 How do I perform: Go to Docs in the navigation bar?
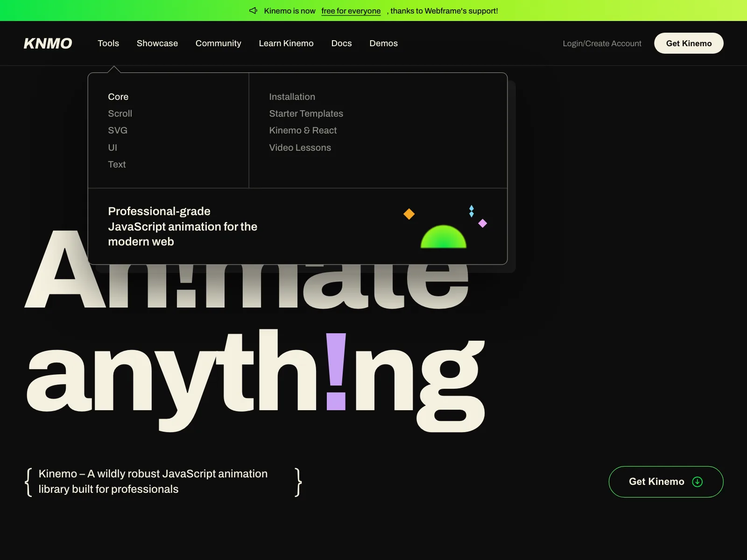[x=342, y=43]
